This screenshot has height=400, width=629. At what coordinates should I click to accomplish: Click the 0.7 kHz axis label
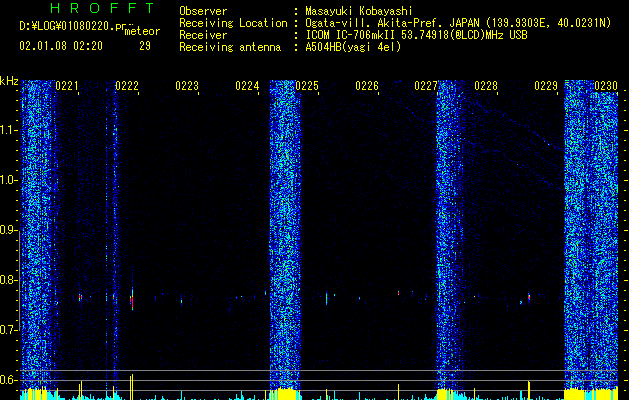tap(8, 330)
